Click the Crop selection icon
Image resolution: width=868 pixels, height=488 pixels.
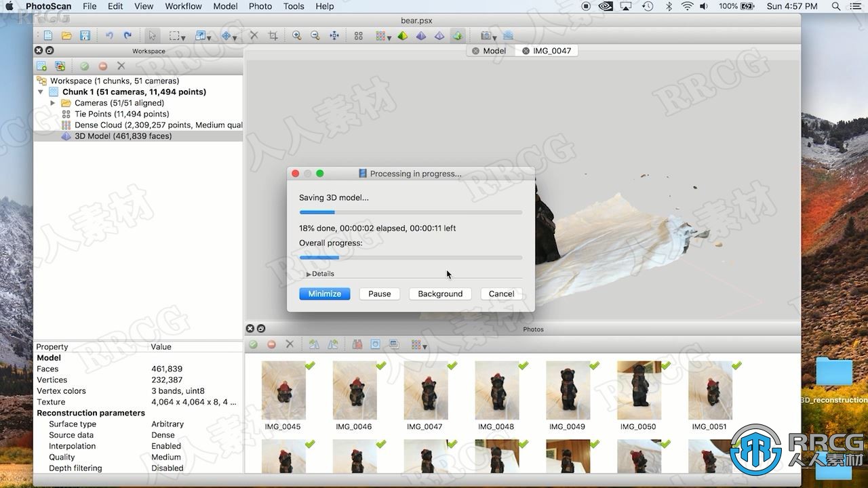coord(273,35)
